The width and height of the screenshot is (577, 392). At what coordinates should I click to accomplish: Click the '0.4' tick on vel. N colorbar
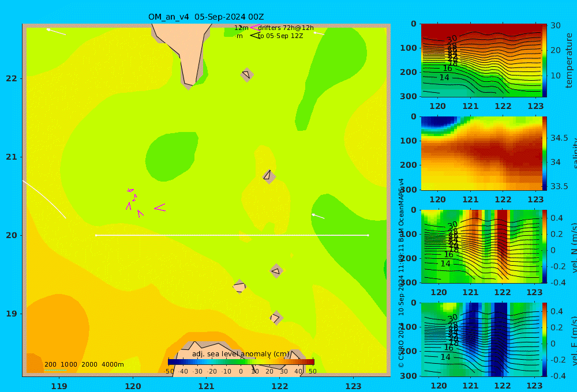[557, 218]
